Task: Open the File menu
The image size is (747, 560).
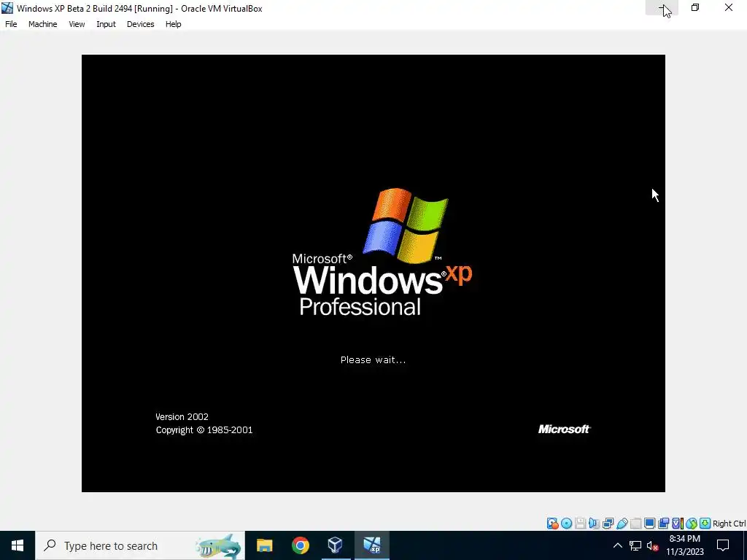Action: click(11, 24)
